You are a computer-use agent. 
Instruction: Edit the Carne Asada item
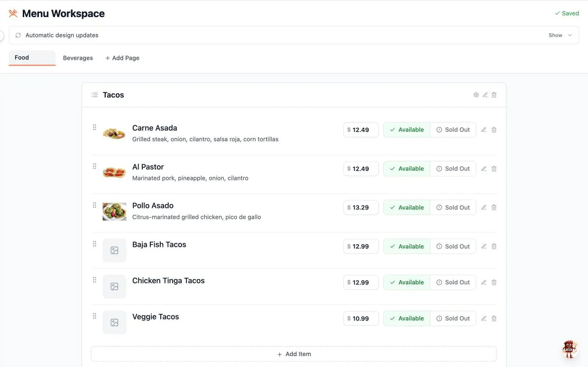484,130
